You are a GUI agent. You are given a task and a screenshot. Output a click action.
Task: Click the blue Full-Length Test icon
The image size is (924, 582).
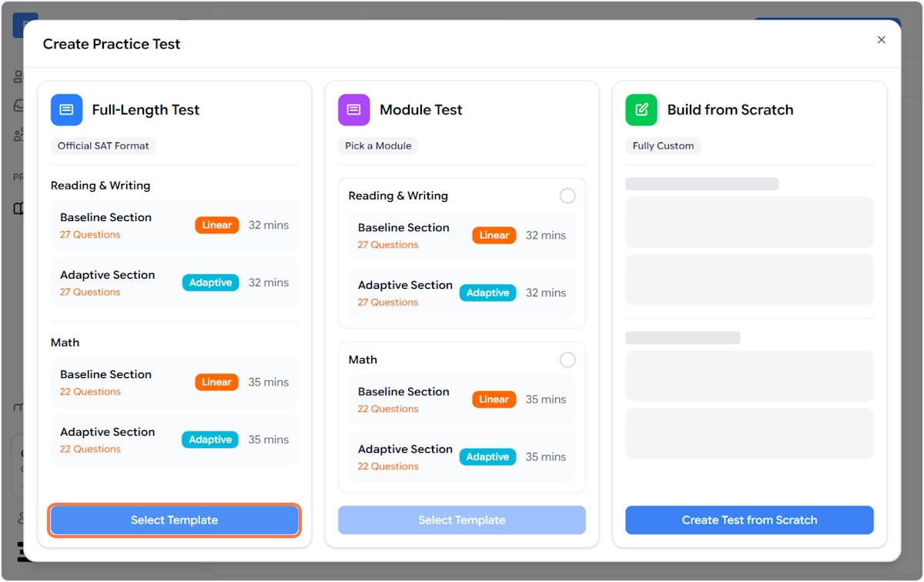click(66, 110)
